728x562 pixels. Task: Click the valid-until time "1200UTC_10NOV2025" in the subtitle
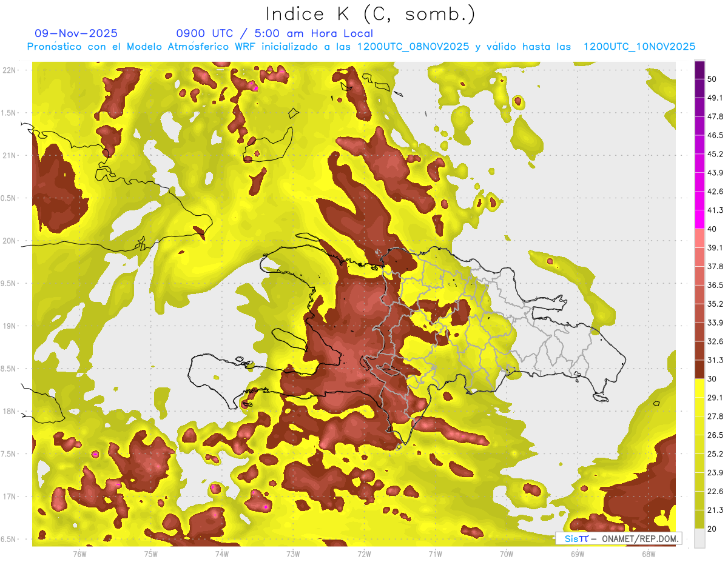pyautogui.click(x=639, y=47)
